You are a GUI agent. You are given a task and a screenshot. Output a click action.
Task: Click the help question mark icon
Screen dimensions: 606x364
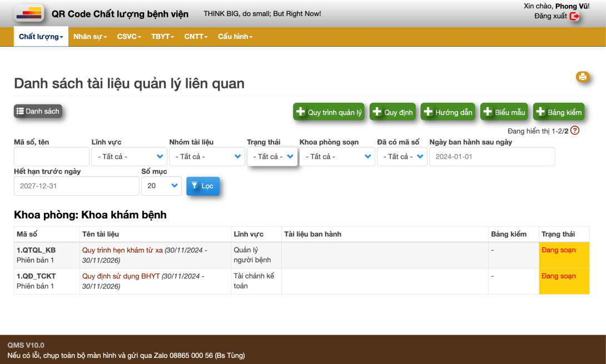click(x=575, y=131)
